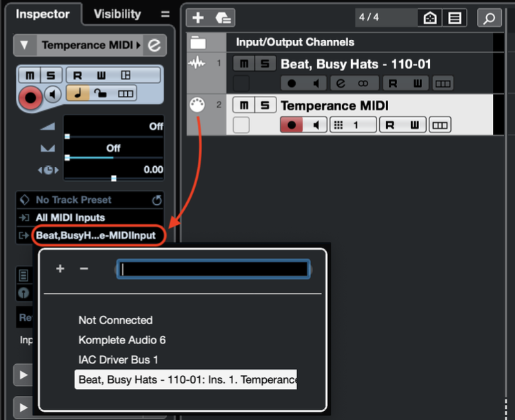Open the Beat,BusyH...e-MIDIInput output routing dropdown

97,236
